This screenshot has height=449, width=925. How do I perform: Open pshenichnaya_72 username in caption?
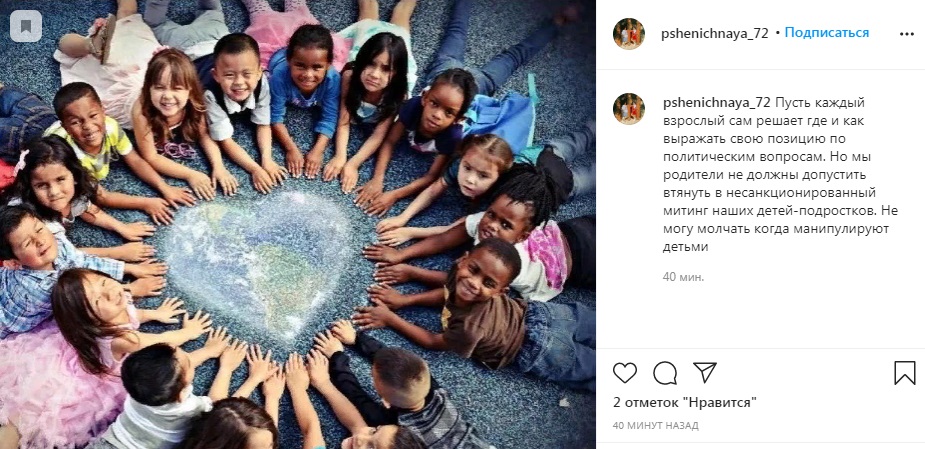point(717,102)
